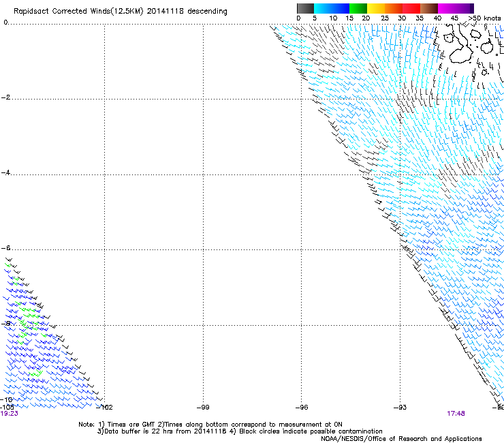Click the green wind barbs near -8 latitude
The image size is (504, 443).
[x=29, y=322]
